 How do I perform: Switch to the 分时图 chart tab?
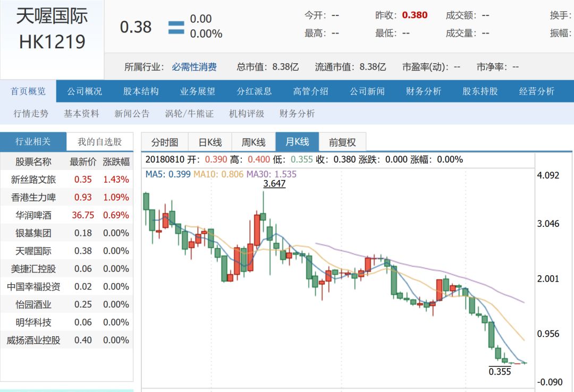164,142
